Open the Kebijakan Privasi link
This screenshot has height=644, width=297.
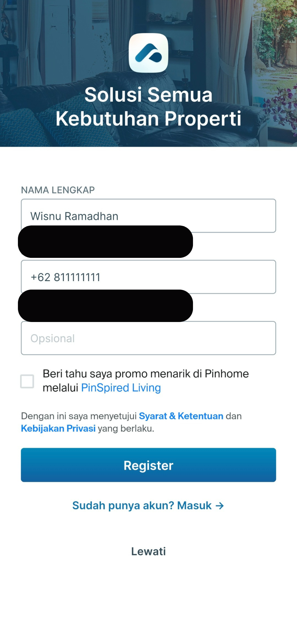tap(58, 428)
